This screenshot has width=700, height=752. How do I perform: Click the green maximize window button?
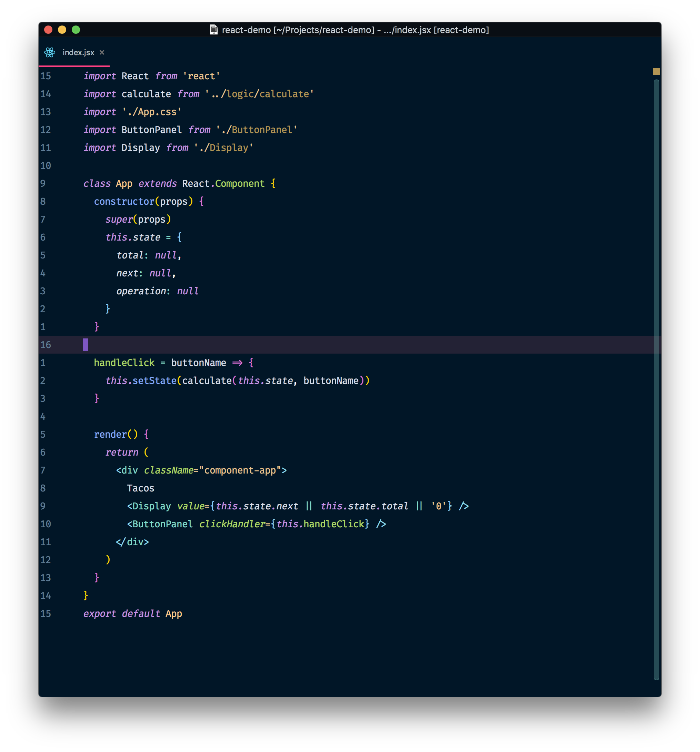tap(76, 30)
